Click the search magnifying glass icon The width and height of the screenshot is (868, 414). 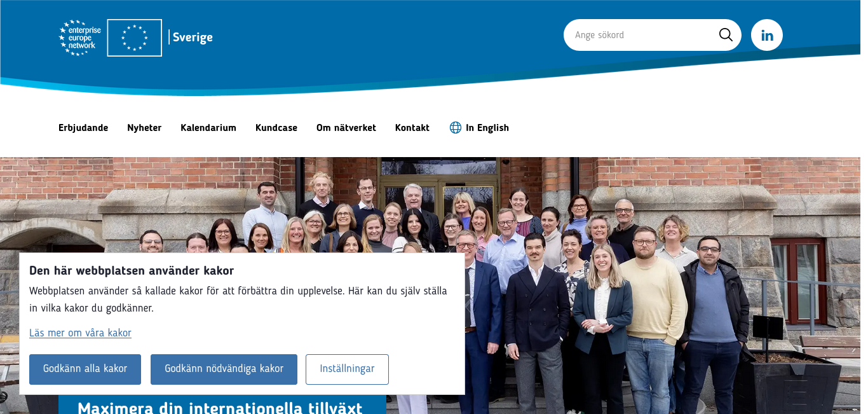click(726, 35)
